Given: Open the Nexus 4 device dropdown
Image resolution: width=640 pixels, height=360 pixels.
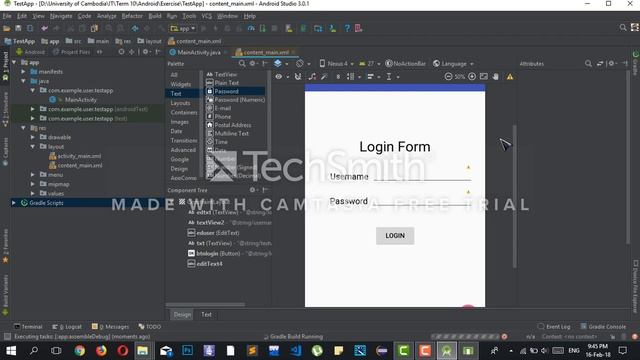Looking at the screenshot, I should pyautogui.click(x=337, y=64).
